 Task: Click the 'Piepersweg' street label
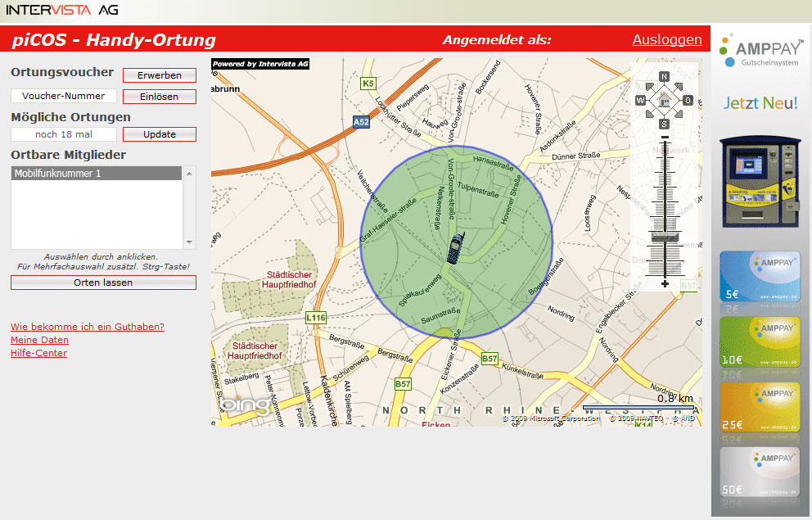[x=413, y=97]
